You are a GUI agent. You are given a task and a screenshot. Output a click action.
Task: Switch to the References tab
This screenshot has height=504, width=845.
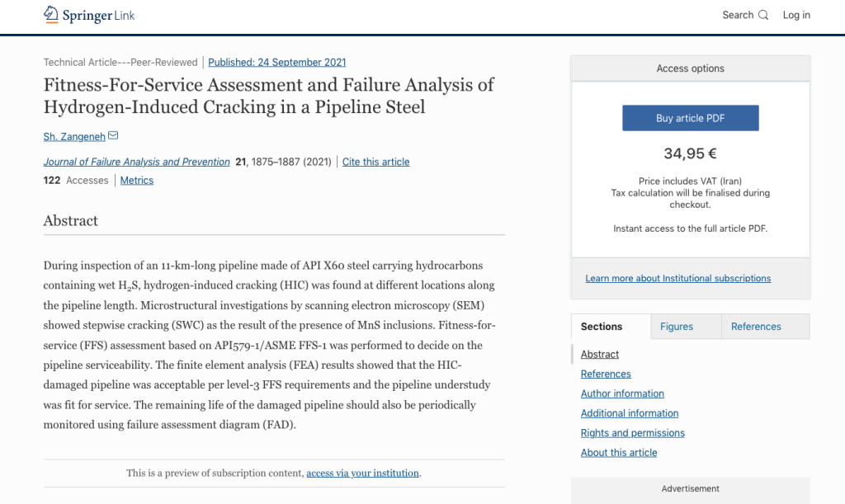pyautogui.click(x=756, y=327)
